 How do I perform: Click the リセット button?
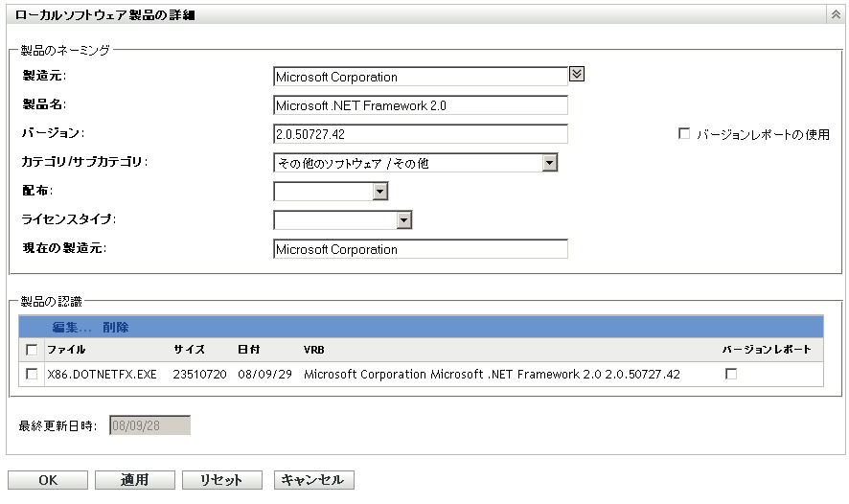point(221,480)
